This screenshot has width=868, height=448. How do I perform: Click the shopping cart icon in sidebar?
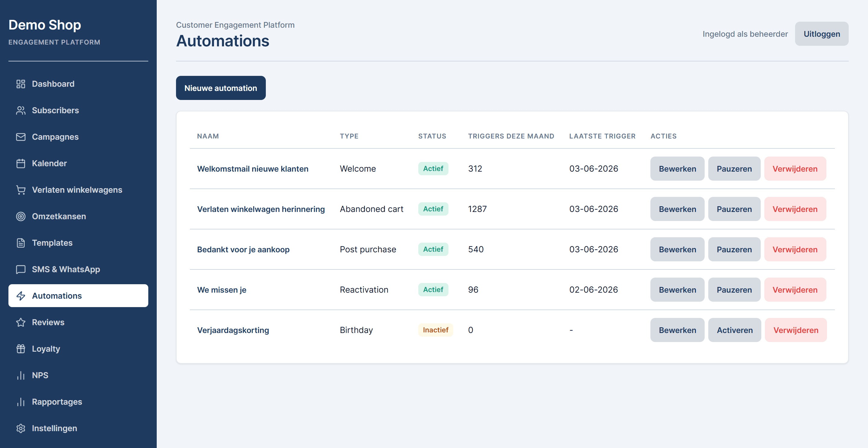click(x=20, y=190)
